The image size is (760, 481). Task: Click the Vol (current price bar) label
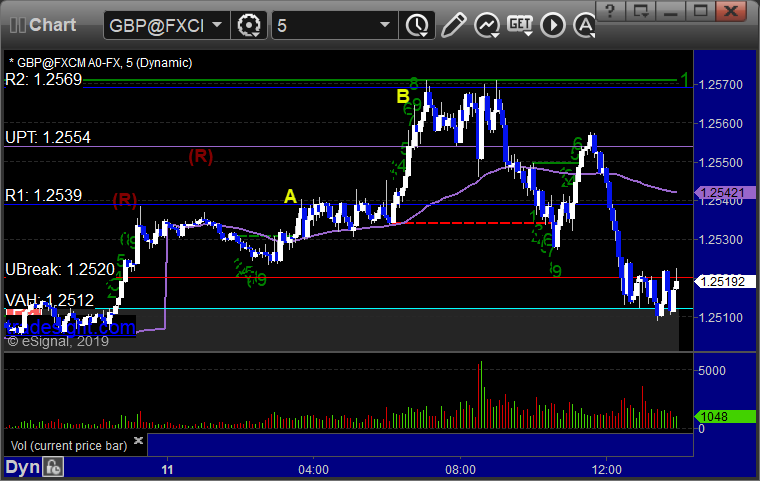coord(69,446)
